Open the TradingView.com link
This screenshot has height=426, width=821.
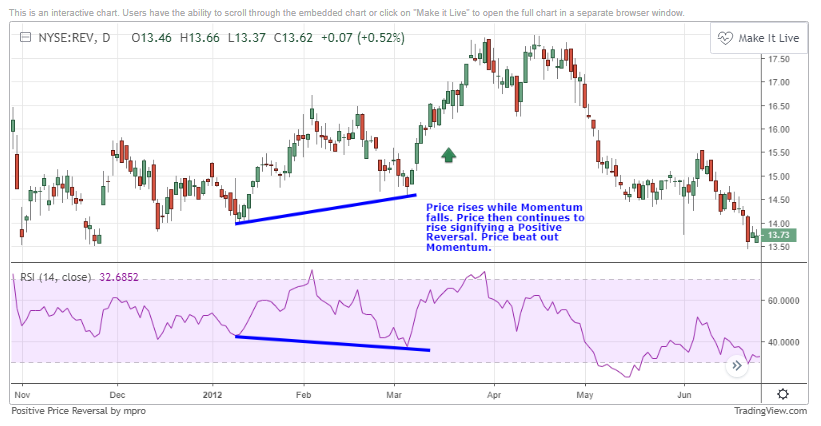[x=770, y=411]
